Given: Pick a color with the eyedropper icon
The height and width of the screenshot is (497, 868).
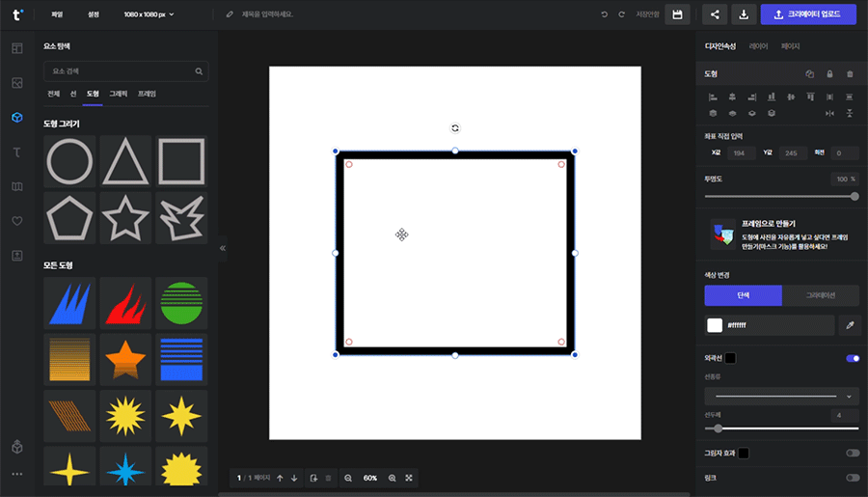Looking at the screenshot, I should [x=850, y=325].
